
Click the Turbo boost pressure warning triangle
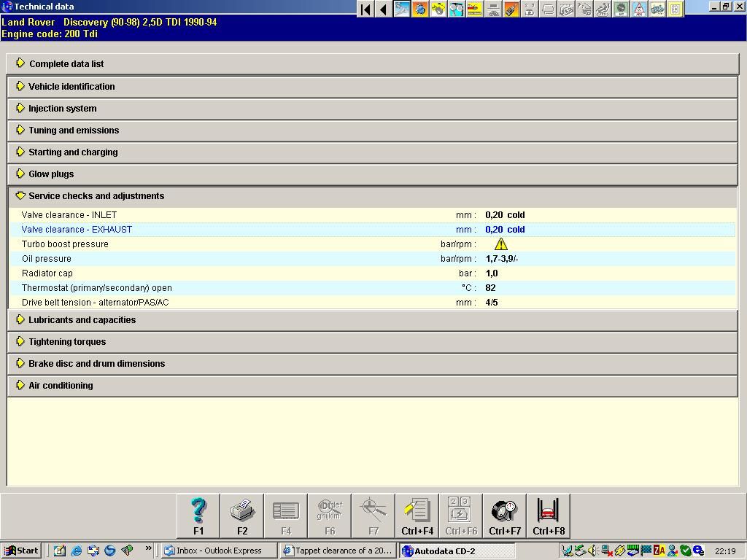(x=500, y=244)
